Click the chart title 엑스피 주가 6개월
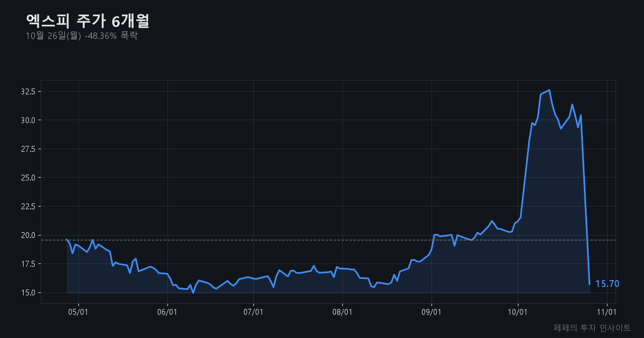This screenshot has width=644, height=338. (x=87, y=21)
